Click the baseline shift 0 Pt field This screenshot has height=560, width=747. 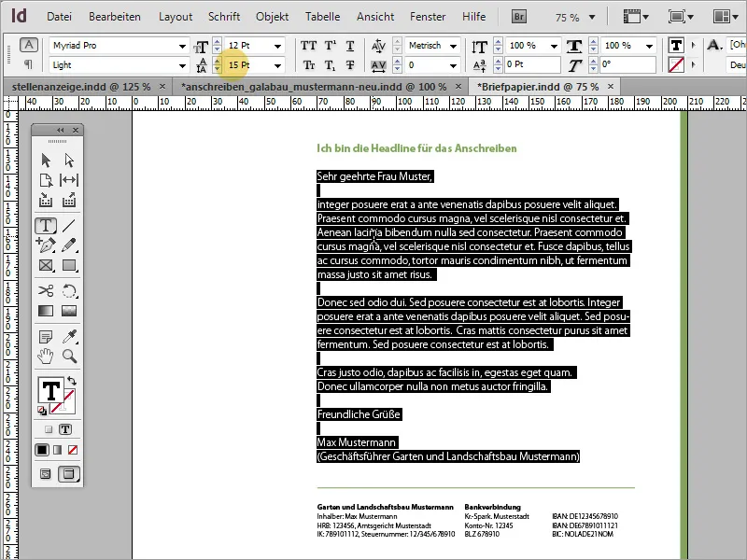[x=531, y=64]
